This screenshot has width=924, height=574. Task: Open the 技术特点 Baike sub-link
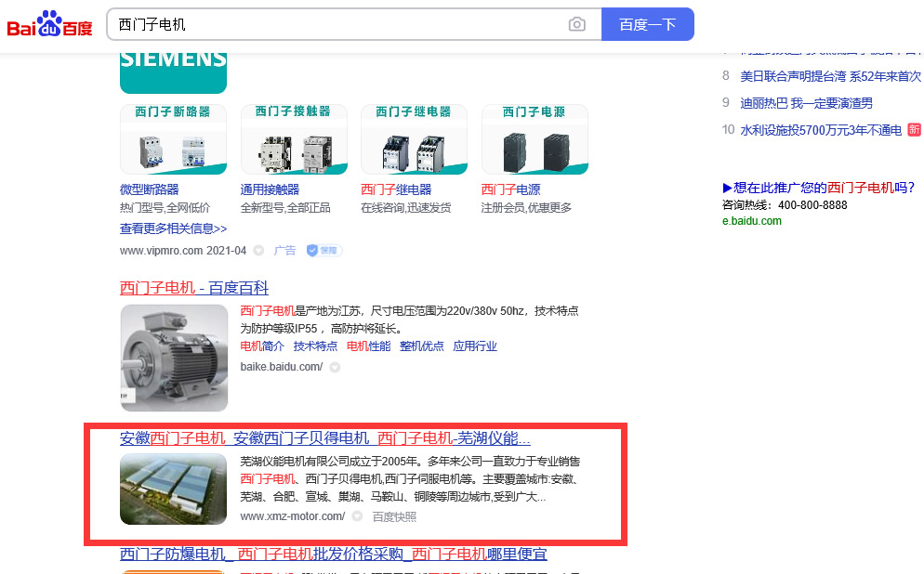[x=315, y=346]
